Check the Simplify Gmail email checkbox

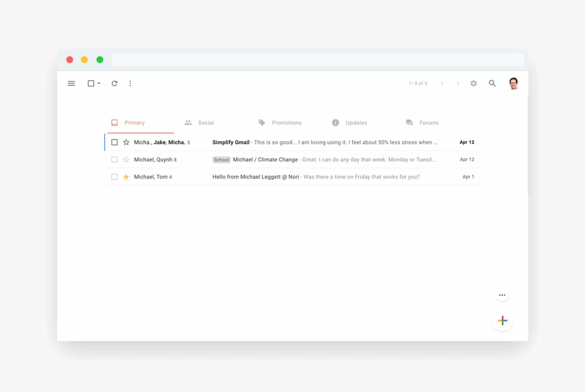(114, 142)
